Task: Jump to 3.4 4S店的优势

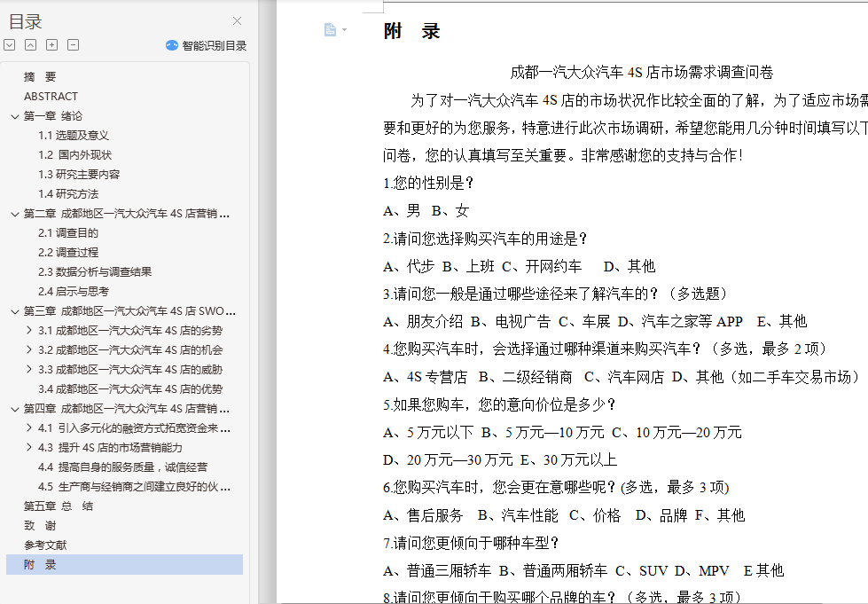Action: [130, 389]
